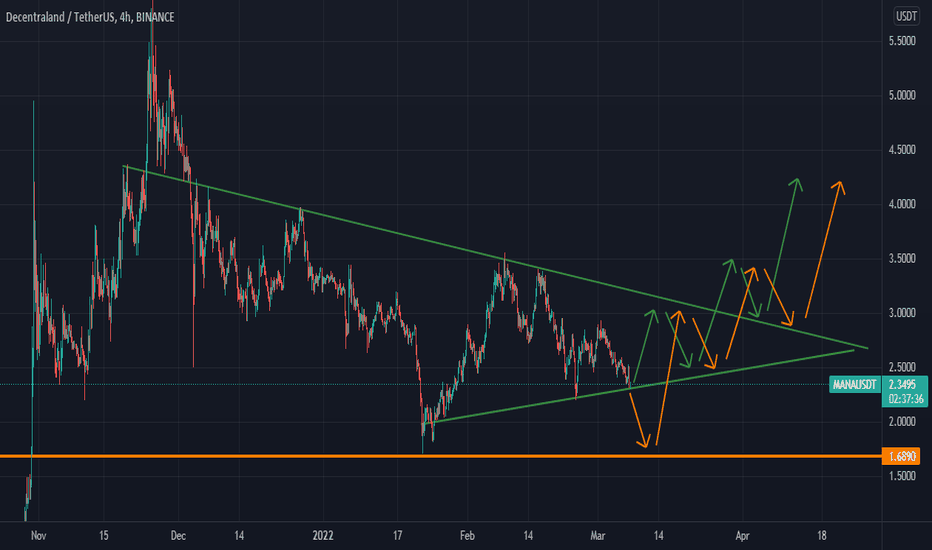The height and width of the screenshot is (550, 932).
Task: Click the 2.0000 price axis label
Action: point(902,422)
